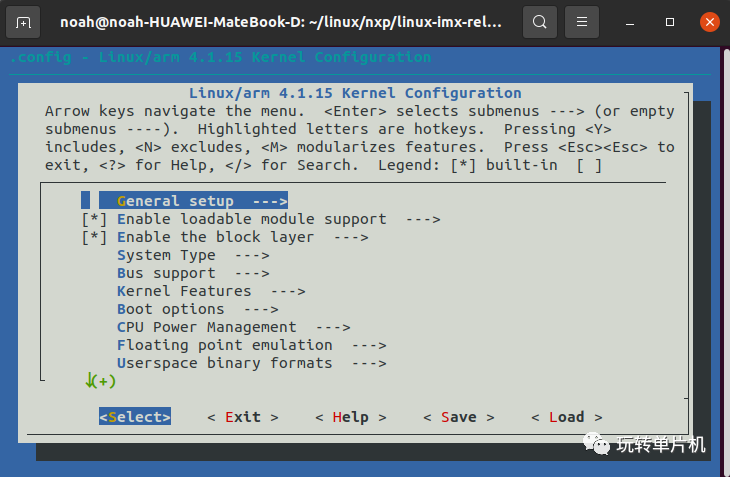Toggle Enable loadable module support checkbox
730x477 pixels.
tap(95, 219)
